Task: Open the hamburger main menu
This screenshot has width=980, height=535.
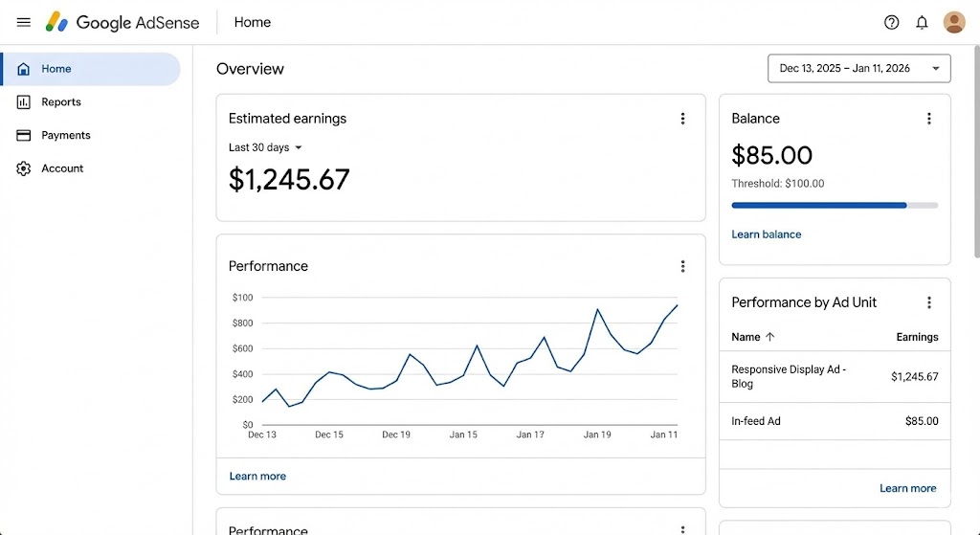Action: (24, 22)
